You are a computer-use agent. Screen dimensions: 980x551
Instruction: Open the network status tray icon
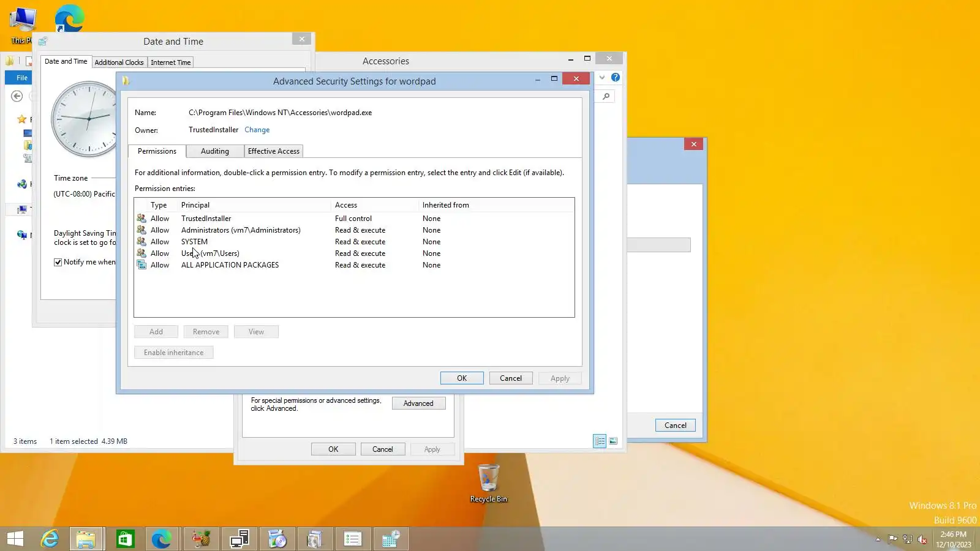tap(907, 539)
